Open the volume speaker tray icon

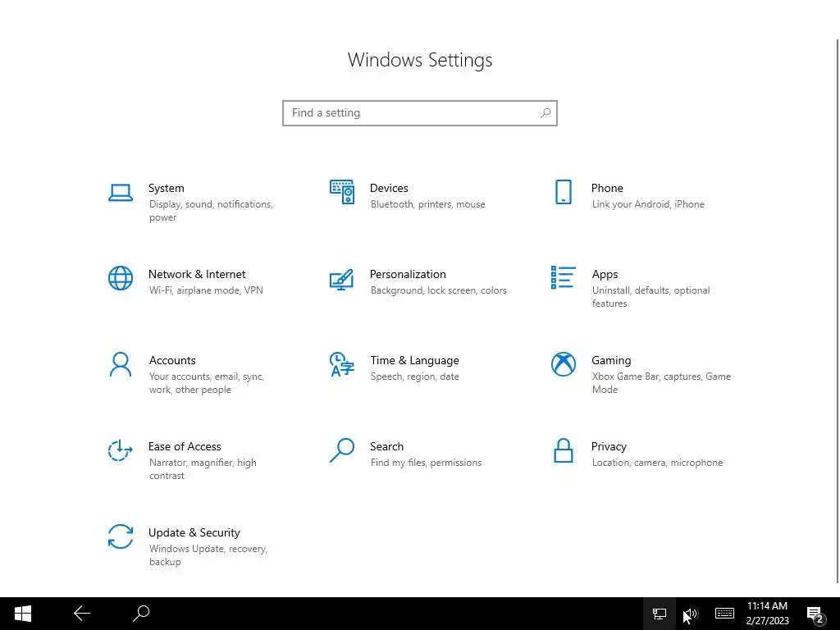click(x=691, y=614)
